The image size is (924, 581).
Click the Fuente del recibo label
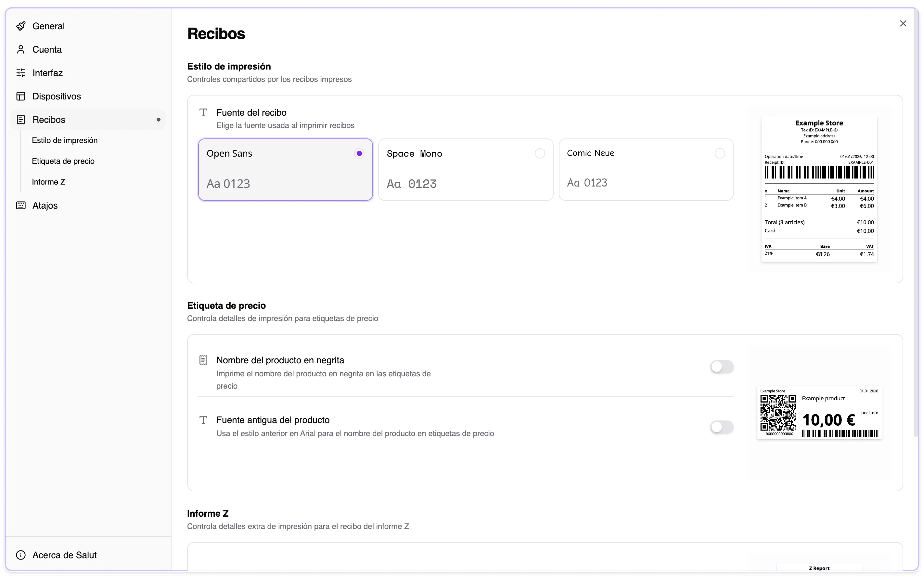coord(251,112)
